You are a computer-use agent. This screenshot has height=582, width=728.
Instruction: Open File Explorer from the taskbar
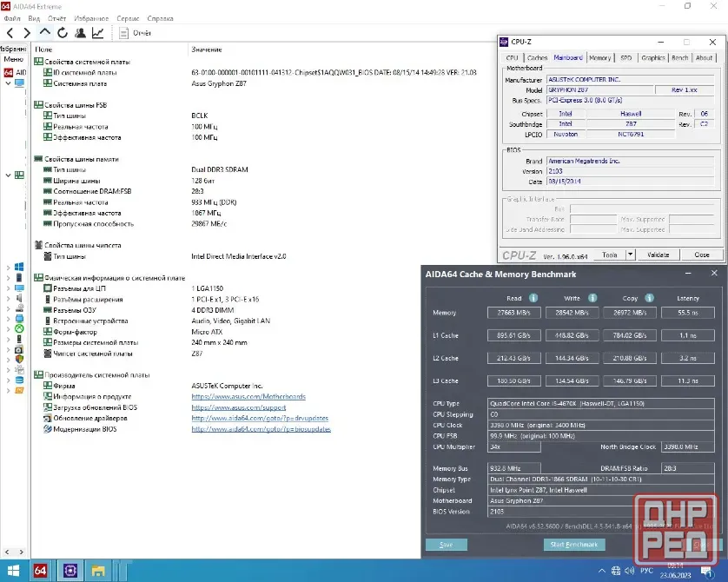tap(98, 571)
